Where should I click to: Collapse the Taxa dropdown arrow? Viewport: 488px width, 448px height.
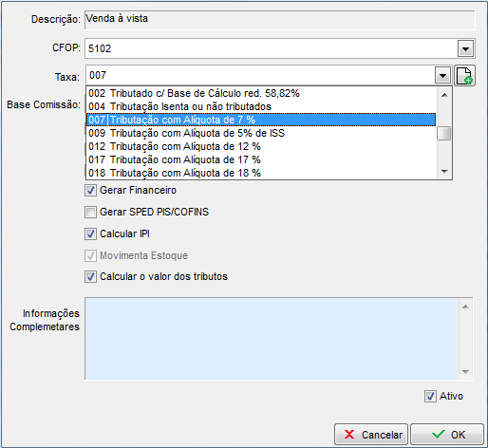[442, 76]
